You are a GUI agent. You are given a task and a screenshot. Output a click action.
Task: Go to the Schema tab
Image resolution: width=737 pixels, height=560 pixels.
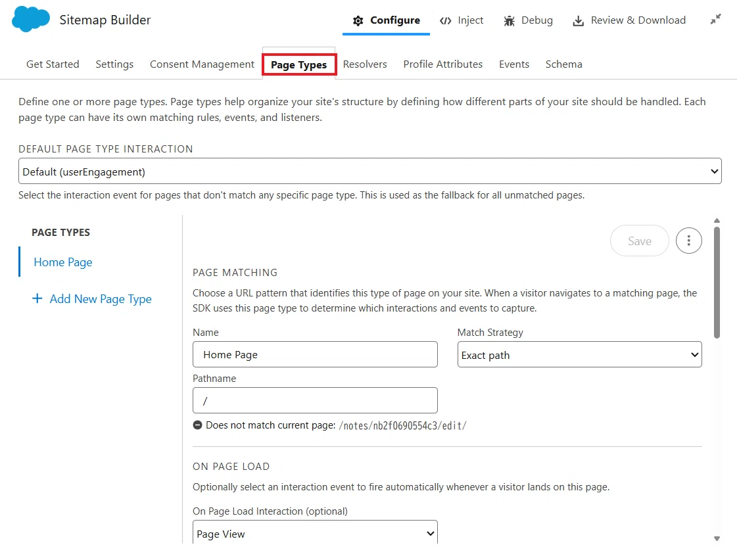563,64
